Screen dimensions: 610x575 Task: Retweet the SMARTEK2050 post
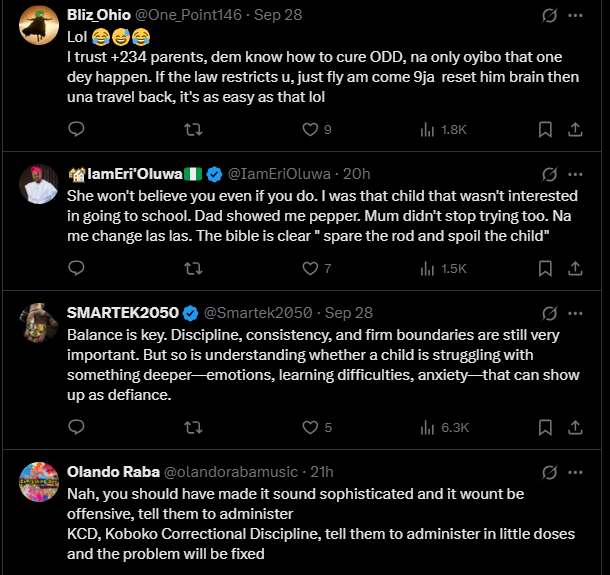(195, 427)
